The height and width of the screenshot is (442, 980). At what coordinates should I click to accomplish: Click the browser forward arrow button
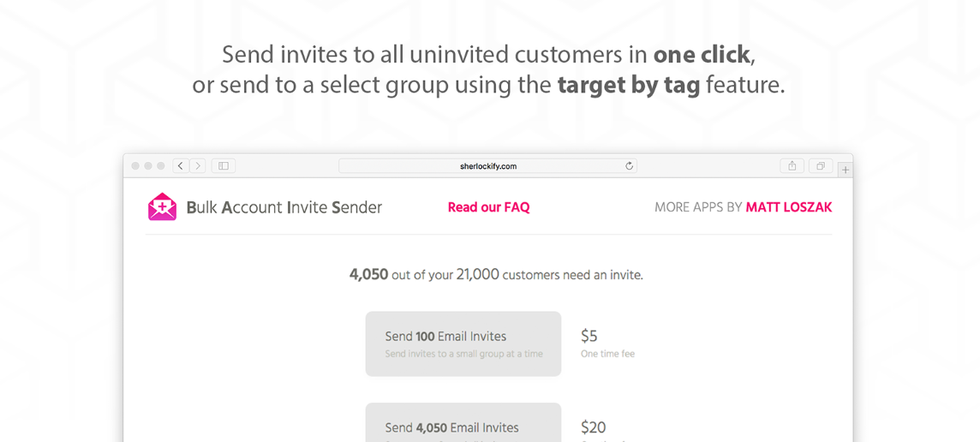(x=198, y=166)
